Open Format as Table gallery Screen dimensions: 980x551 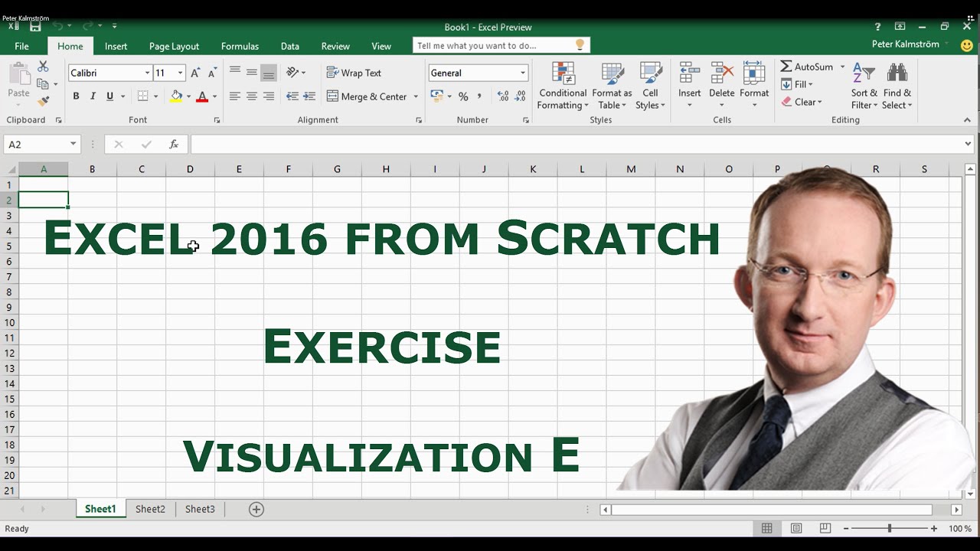[x=612, y=86]
